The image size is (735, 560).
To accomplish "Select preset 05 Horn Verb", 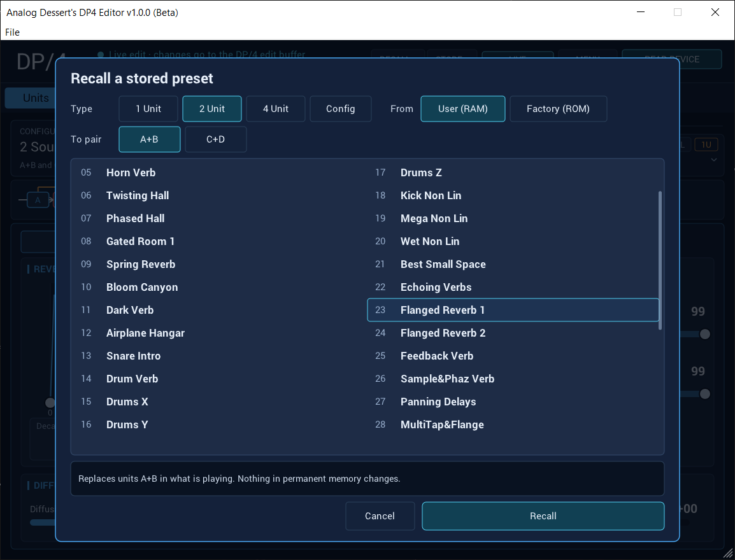I will pyautogui.click(x=219, y=172).
